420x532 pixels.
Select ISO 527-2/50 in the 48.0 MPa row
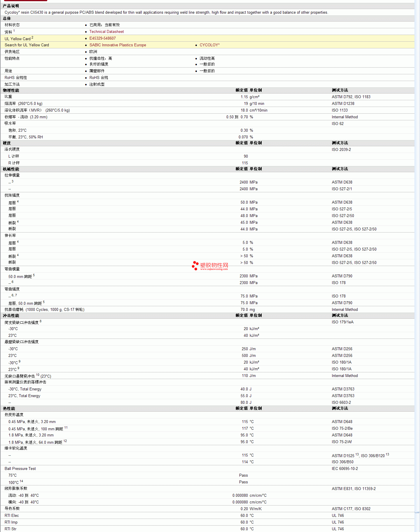pyautogui.click(x=343, y=216)
